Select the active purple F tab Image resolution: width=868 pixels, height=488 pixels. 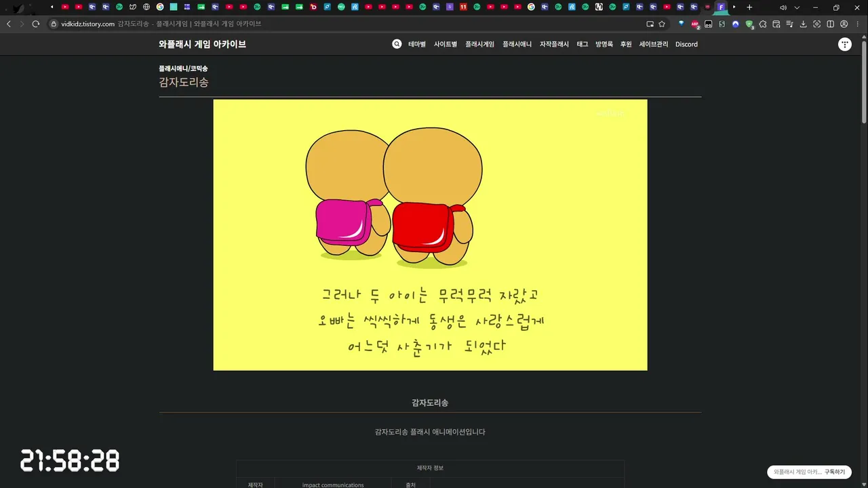tap(721, 7)
